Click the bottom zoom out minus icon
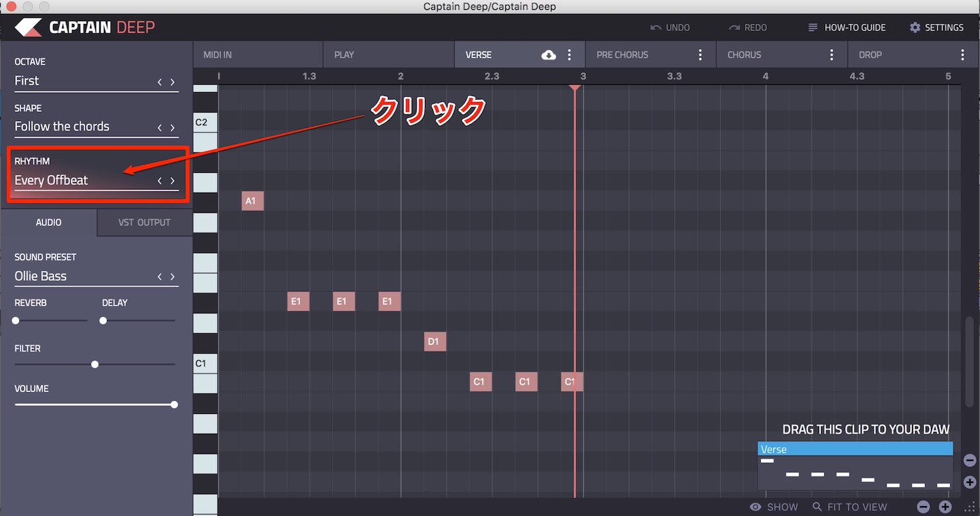Image resolution: width=980 pixels, height=516 pixels. pos(923,507)
